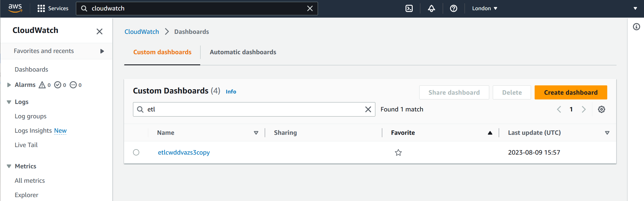
Task: Favorite etlcwddvazs3copy with the star
Action: tap(398, 152)
